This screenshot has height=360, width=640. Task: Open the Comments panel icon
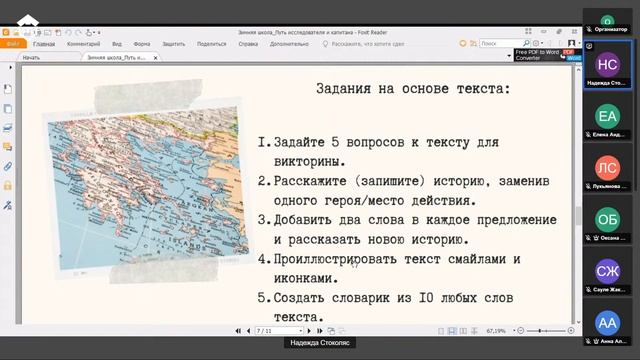(x=8, y=147)
